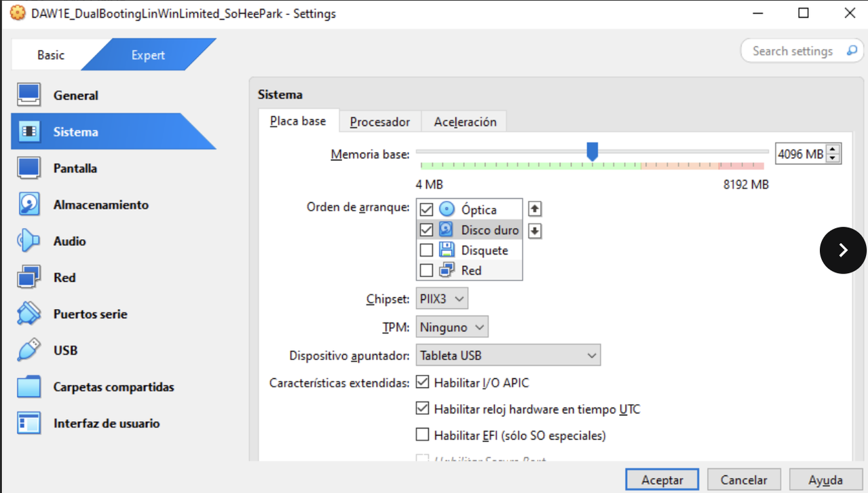Open the Carpetas compartidas folder icon

click(x=29, y=387)
